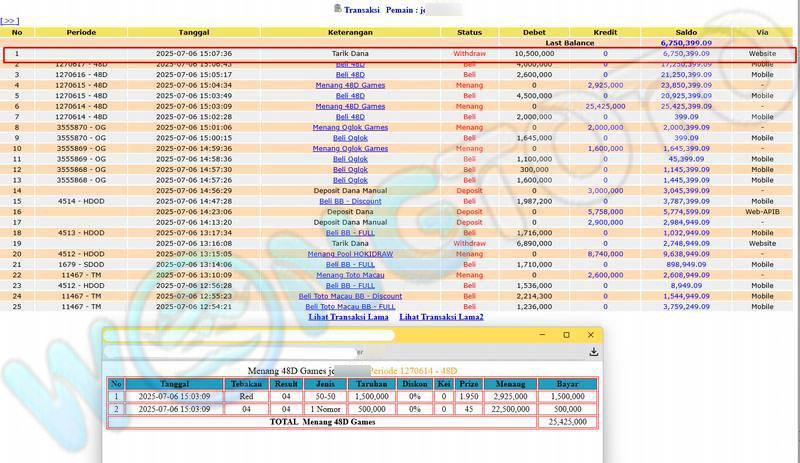Click the 25,425,000 kredit amount in row 6
Image resolution: width=800 pixels, height=463 pixels.
coord(605,106)
